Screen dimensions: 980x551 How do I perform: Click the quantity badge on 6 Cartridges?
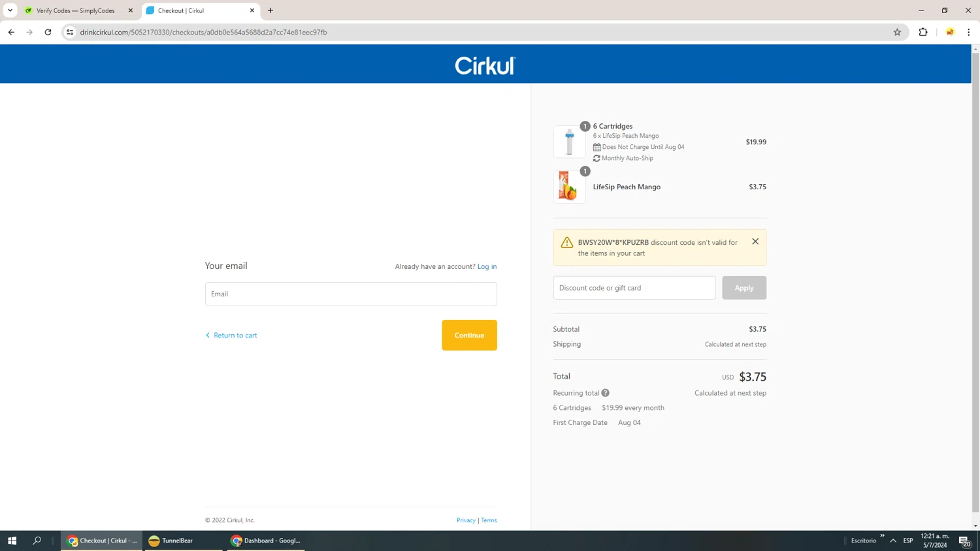585,126
